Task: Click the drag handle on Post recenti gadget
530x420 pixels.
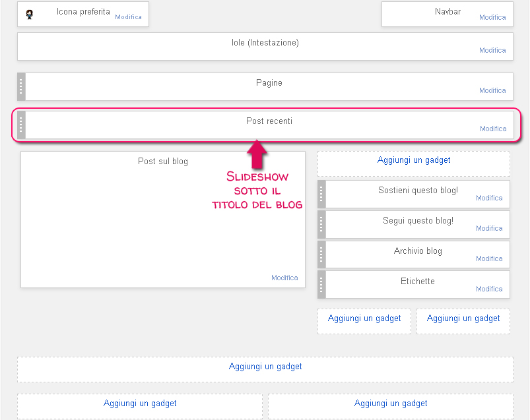Action: [21, 125]
